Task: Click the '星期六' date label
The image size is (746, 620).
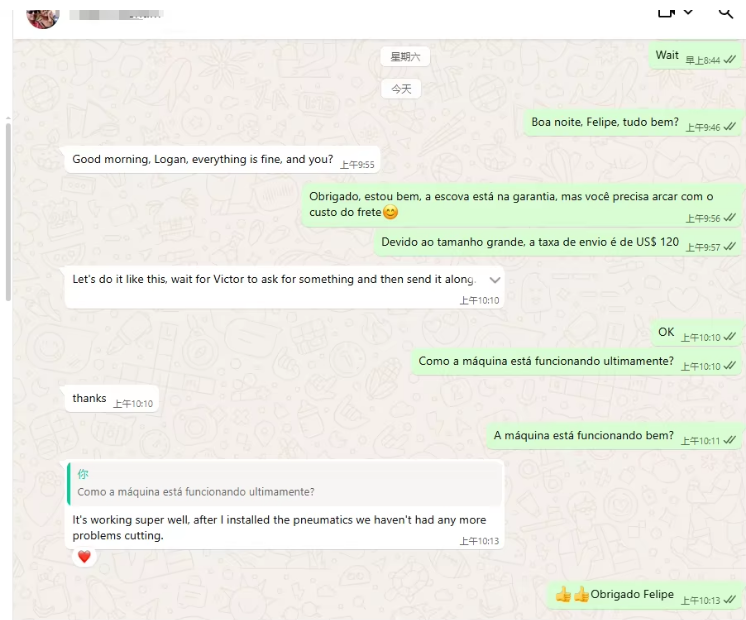Action: point(405,57)
